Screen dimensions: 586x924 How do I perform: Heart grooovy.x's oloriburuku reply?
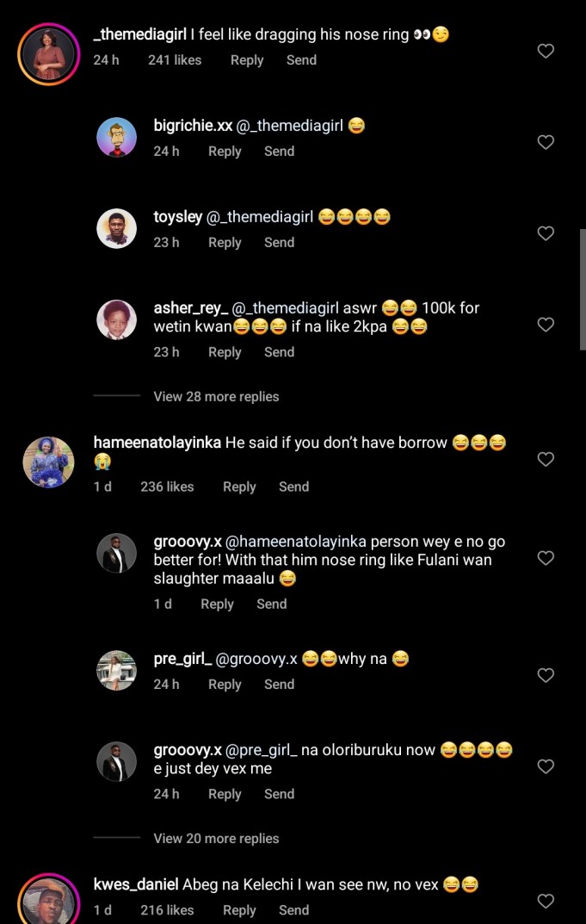546,766
